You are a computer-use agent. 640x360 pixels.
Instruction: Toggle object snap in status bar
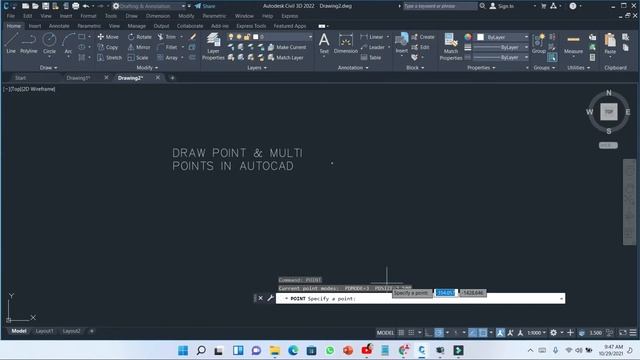[x=483, y=333]
